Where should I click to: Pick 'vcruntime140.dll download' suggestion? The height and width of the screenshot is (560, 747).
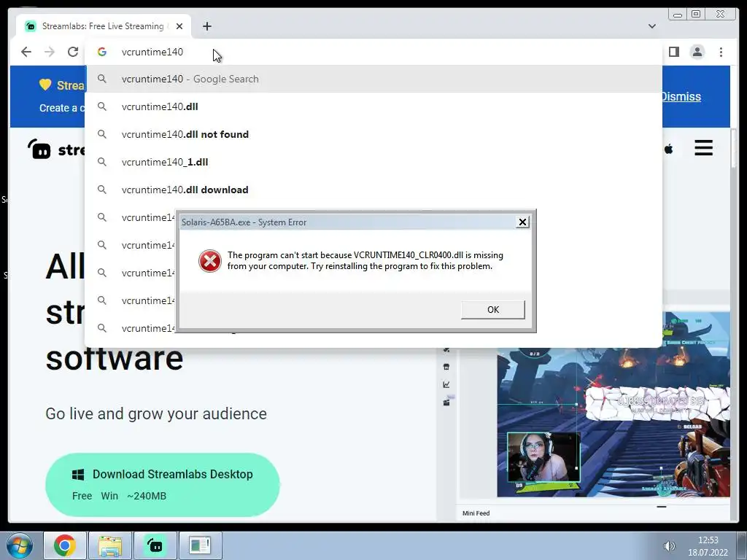pos(373,190)
